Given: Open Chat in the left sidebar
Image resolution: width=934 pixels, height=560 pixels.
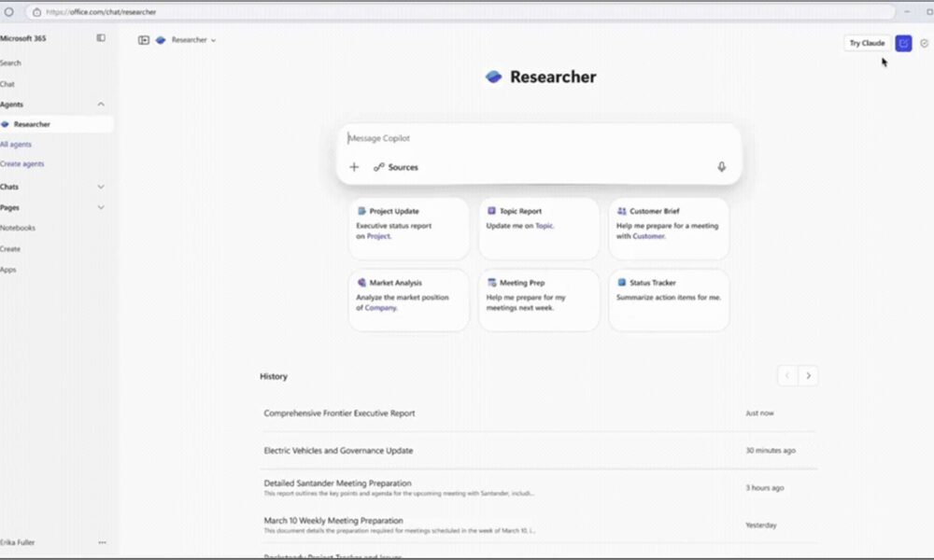Looking at the screenshot, I should pos(7,84).
